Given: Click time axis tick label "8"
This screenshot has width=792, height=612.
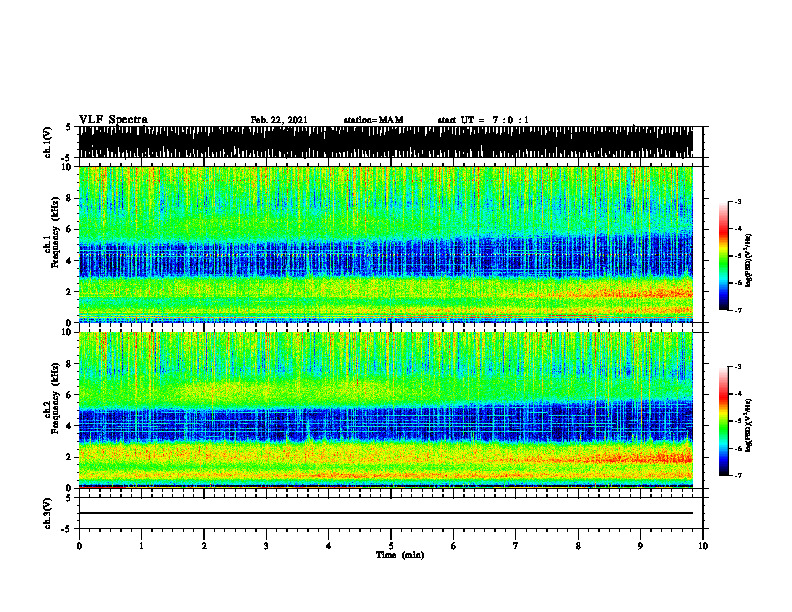Looking at the screenshot, I should (578, 546).
